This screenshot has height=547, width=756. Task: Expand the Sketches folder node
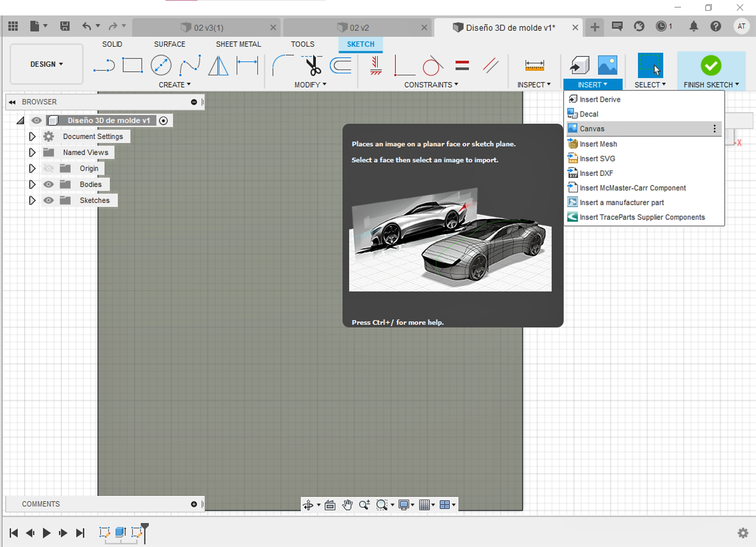point(32,200)
